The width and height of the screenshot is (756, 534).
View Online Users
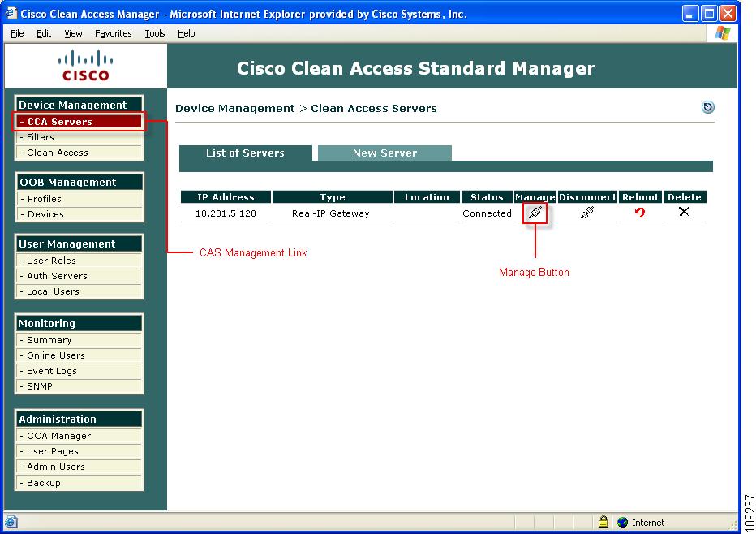(79, 355)
